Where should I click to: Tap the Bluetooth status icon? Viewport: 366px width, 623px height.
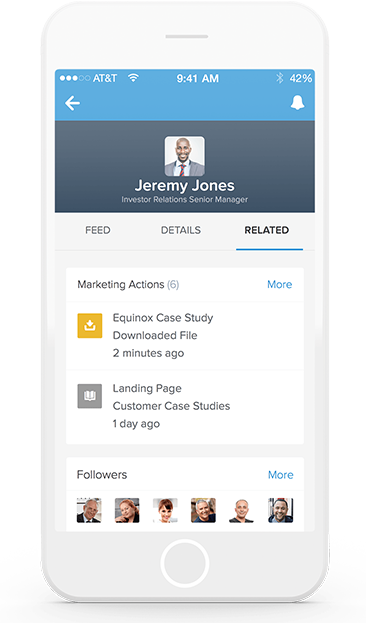point(280,78)
